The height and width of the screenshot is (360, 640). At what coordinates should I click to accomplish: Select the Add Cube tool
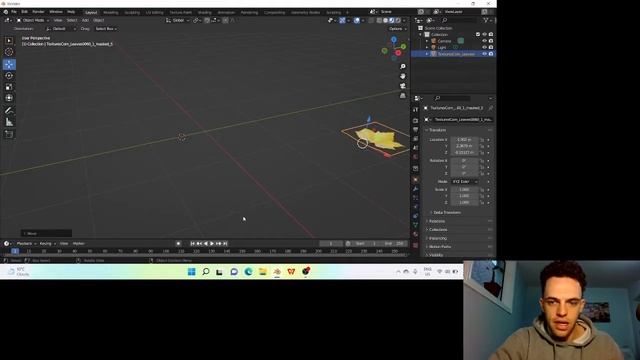tap(9, 134)
